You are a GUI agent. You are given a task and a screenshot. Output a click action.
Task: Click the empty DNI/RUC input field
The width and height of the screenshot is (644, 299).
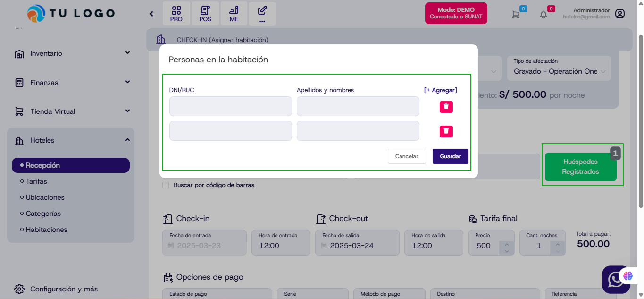230,106
